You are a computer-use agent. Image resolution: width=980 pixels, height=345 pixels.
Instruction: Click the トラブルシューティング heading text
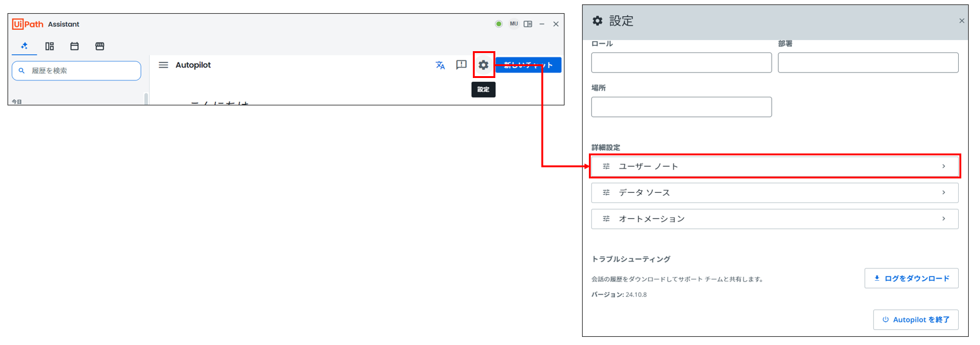pyautogui.click(x=631, y=259)
